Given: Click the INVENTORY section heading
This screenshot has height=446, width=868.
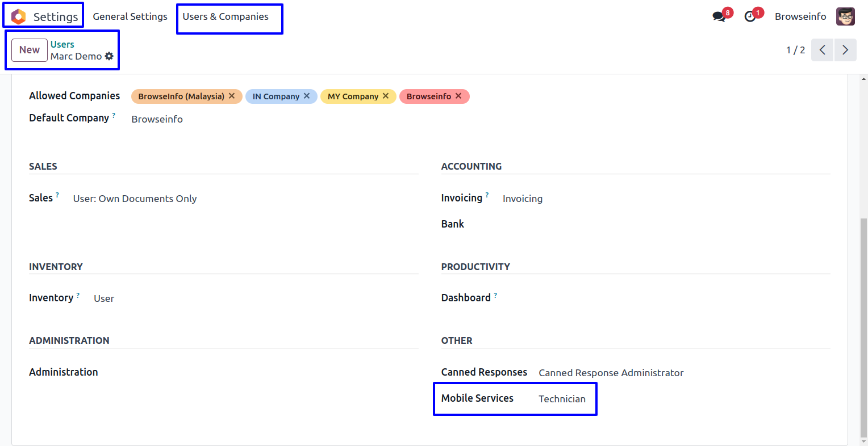Looking at the screenshot, I should (56, 267).
